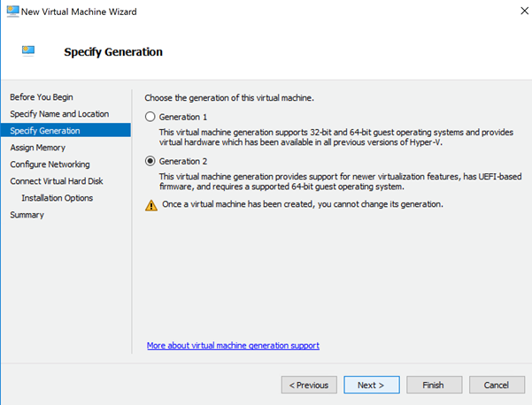The height and width of the screenshot is (405, 532).
Task: Open Specify Name and Location step
Action: [59, 114]
